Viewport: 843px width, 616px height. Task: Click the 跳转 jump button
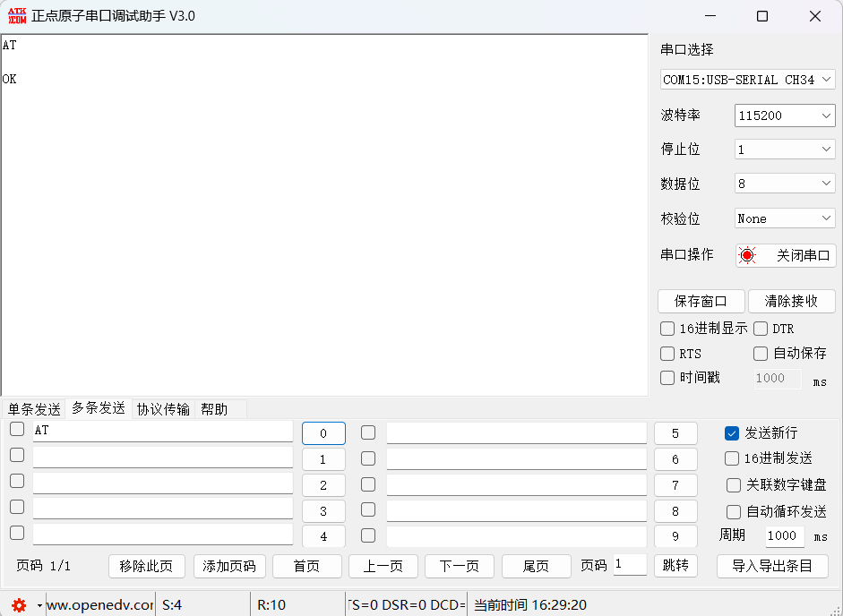coord(675,566)
